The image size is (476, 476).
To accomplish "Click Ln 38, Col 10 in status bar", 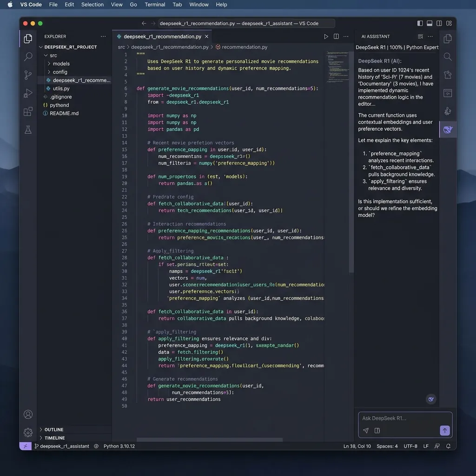I will click(x=357, y=446).
